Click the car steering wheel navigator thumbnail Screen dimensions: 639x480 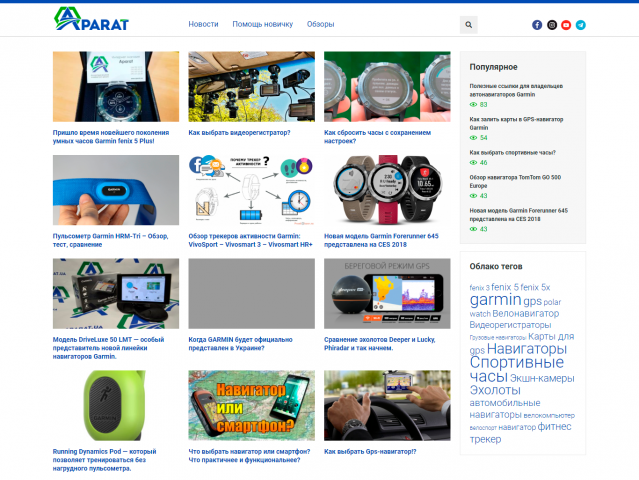click(387, 405)
